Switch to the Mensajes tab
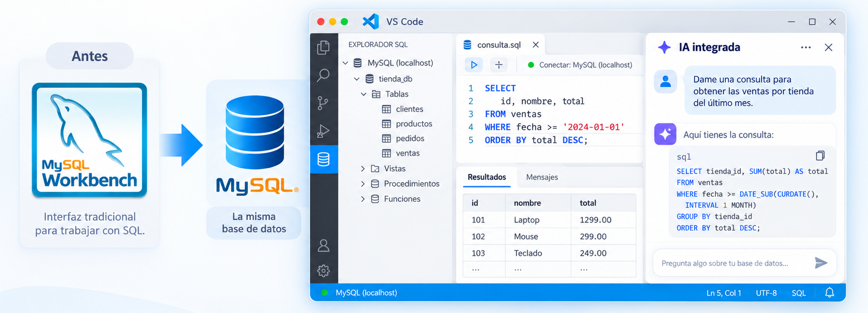 542,177
